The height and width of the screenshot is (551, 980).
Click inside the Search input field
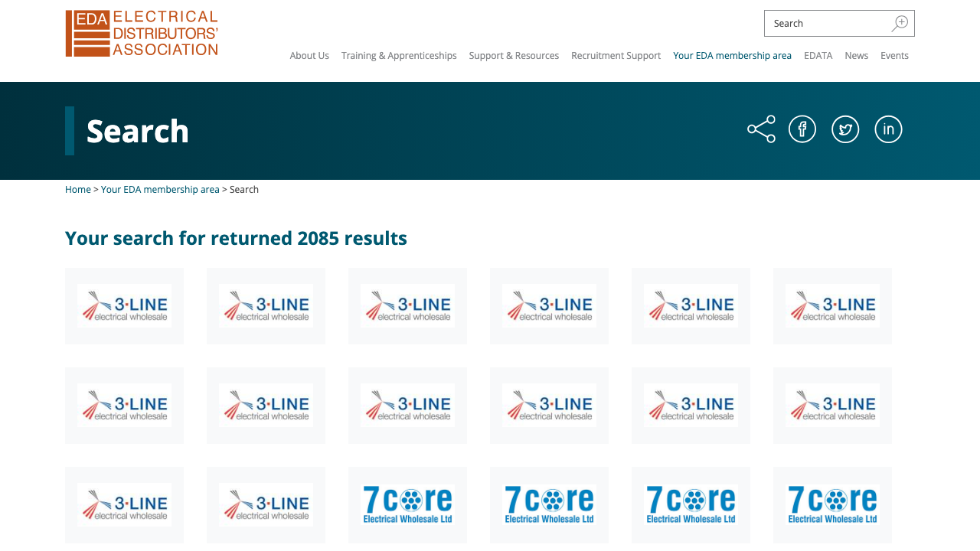tap(819, 22)
